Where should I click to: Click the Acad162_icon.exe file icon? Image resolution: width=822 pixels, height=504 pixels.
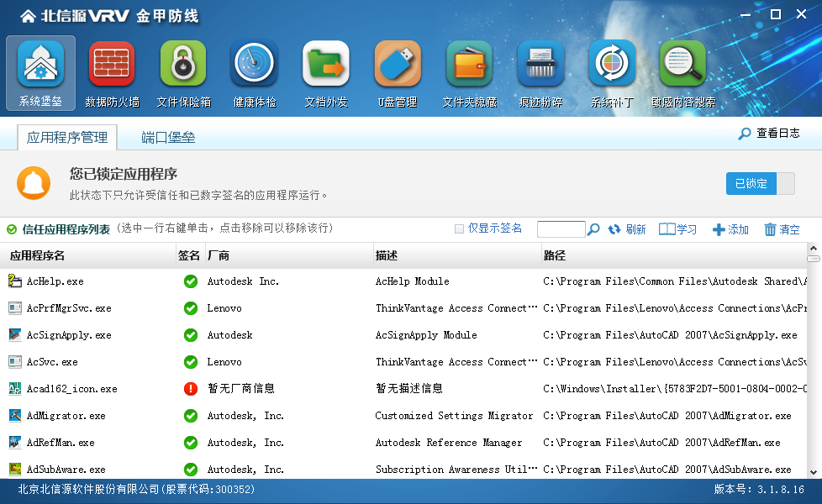point(14,389)
